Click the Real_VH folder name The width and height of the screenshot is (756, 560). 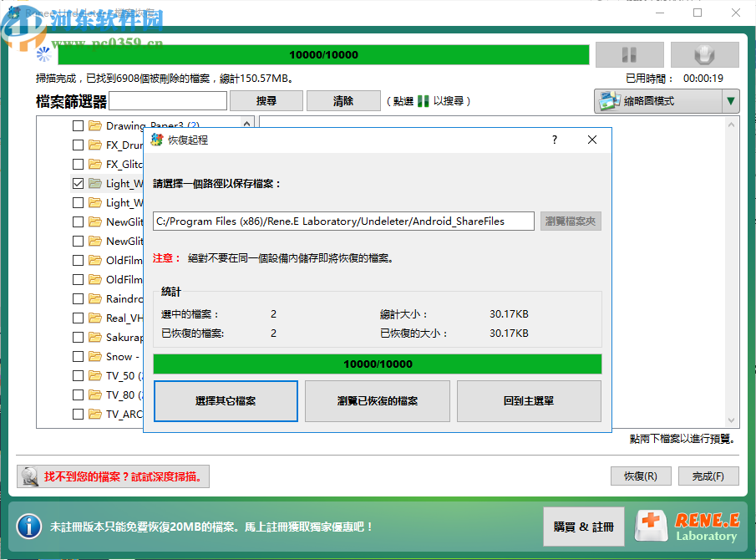124,318
